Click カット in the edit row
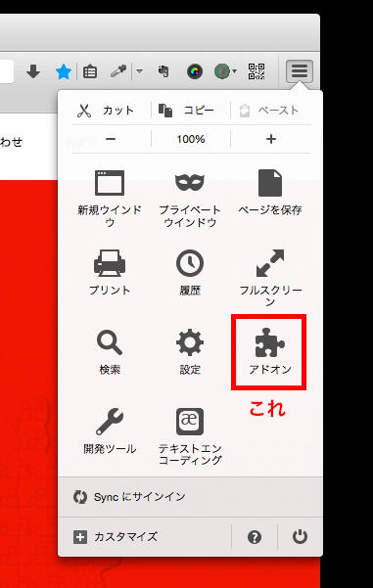 point(106,111)
